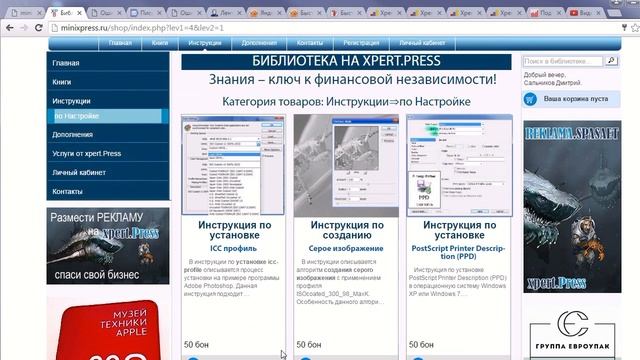
Task: Open 'Дополнения' in the top navigation bar
Action: pyautogui.click(x=259, y=43)
